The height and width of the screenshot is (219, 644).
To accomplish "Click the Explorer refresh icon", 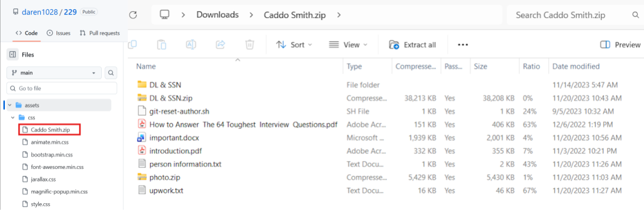I will coord(133,15).
